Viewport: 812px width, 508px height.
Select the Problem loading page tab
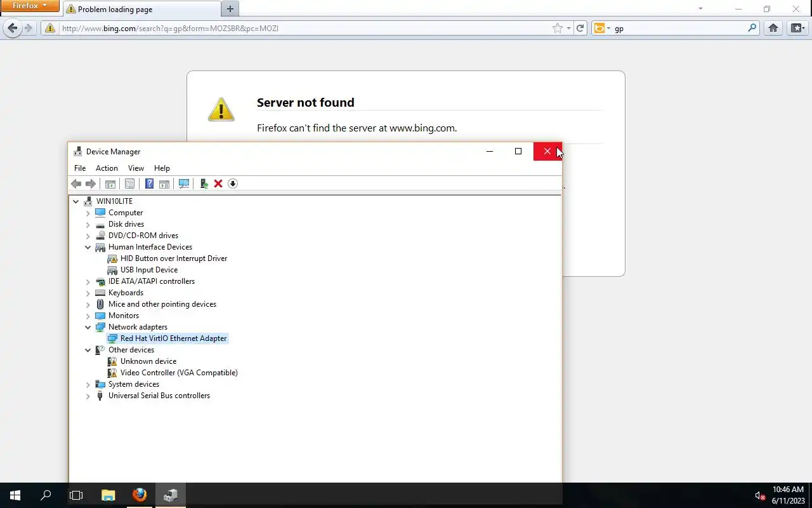[x=141, y=9]
